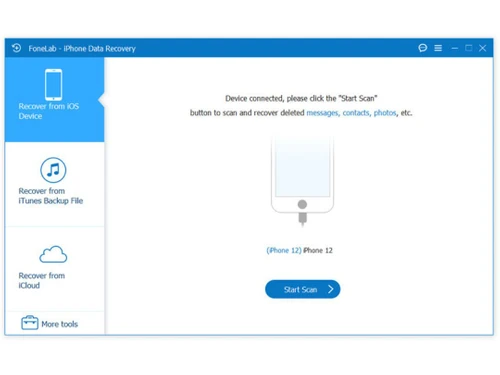This screenshot has width=500, height=375.
Task: Click the FoneLab recovery logo icon
Action: (x=16, y=48)
